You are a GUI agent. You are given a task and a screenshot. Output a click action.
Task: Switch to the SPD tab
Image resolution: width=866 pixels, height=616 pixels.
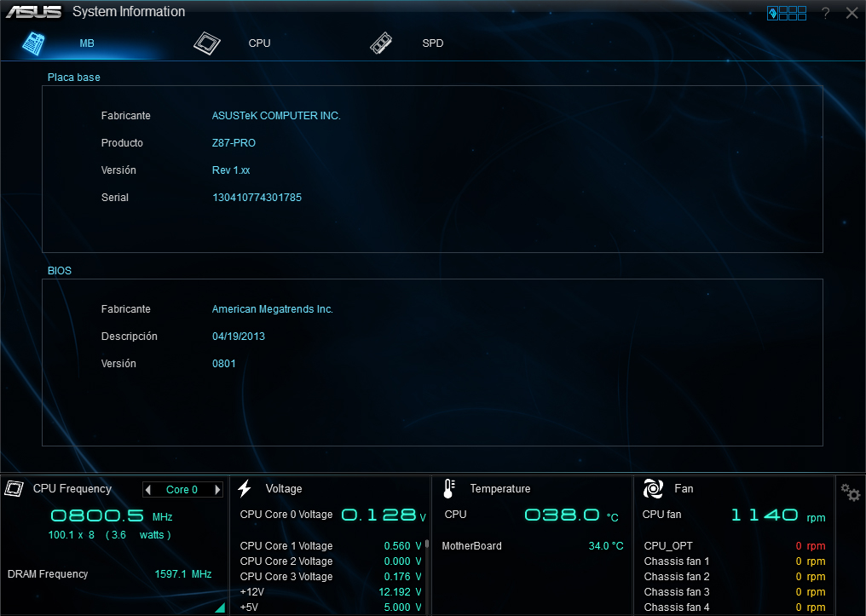433,43
